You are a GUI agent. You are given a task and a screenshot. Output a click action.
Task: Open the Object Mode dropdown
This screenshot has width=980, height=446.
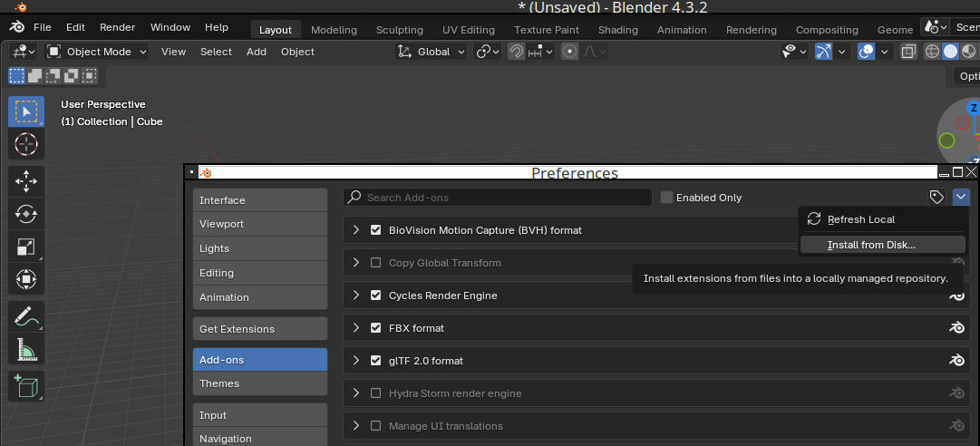[96, 52]
